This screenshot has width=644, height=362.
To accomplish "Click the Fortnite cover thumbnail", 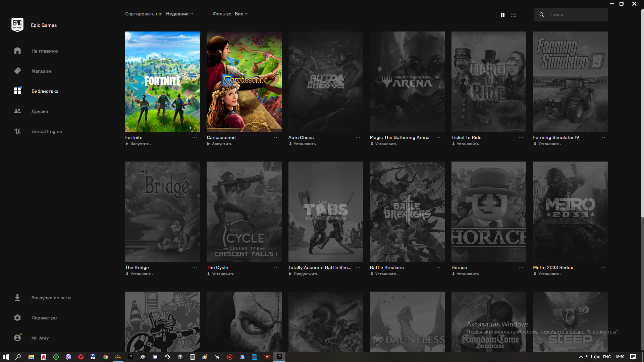I will pos(162,81).
